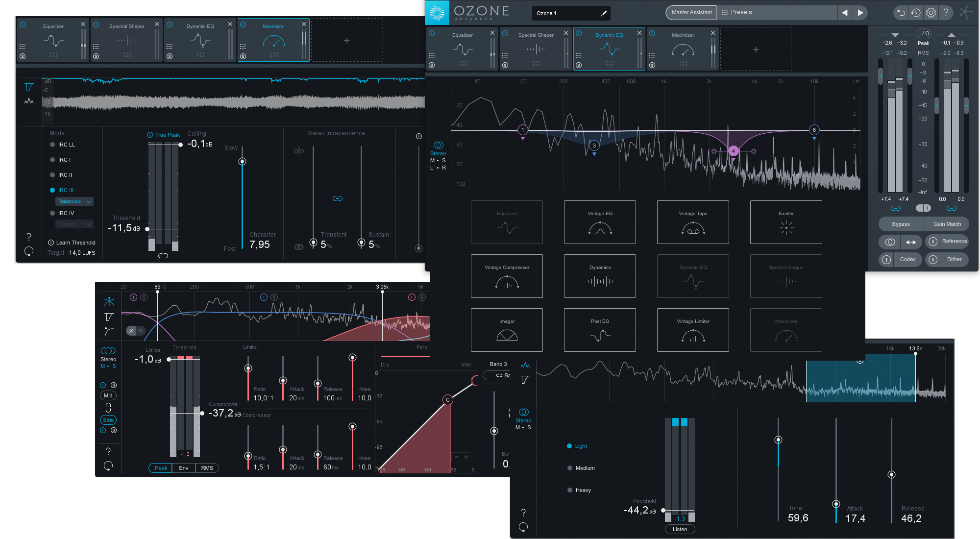Adjust the Character slider handle
This screenshot has height=539, width=980.
click(x=242, y=162)
